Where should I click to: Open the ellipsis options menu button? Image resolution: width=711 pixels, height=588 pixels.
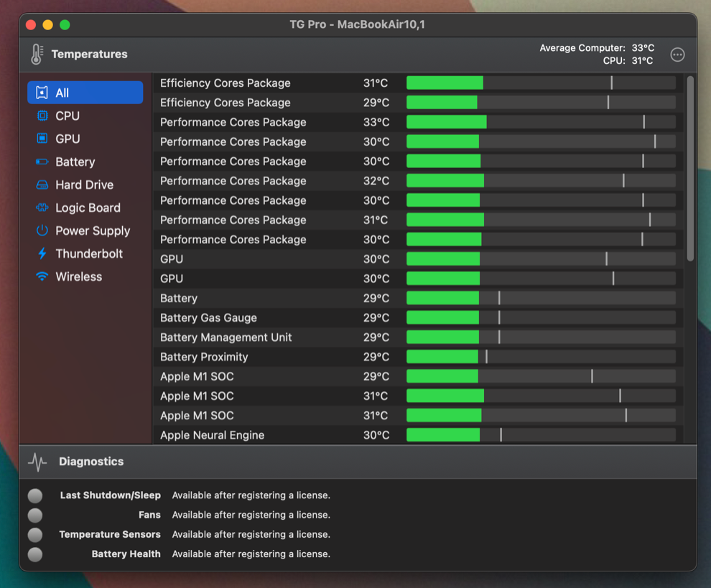tap(677, 55)
